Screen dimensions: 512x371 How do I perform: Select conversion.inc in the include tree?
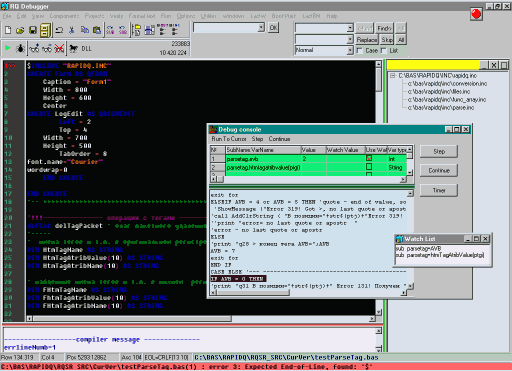coord(447,84)
